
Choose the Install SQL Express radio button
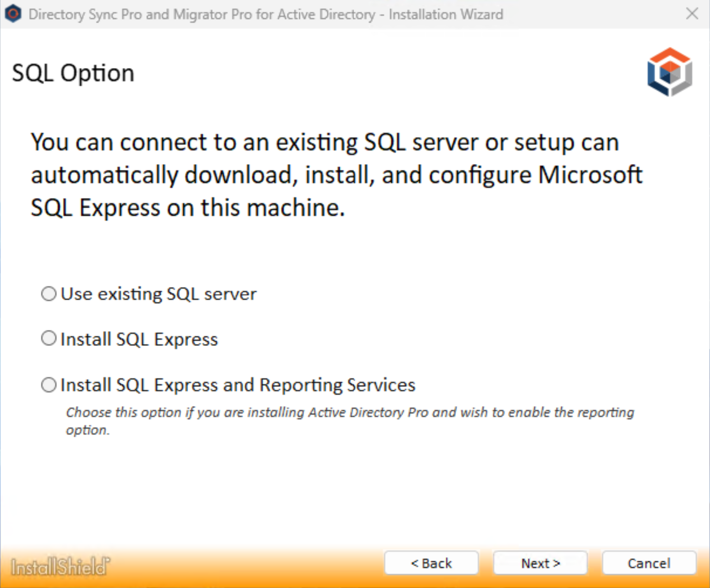(x=49, y=338)
